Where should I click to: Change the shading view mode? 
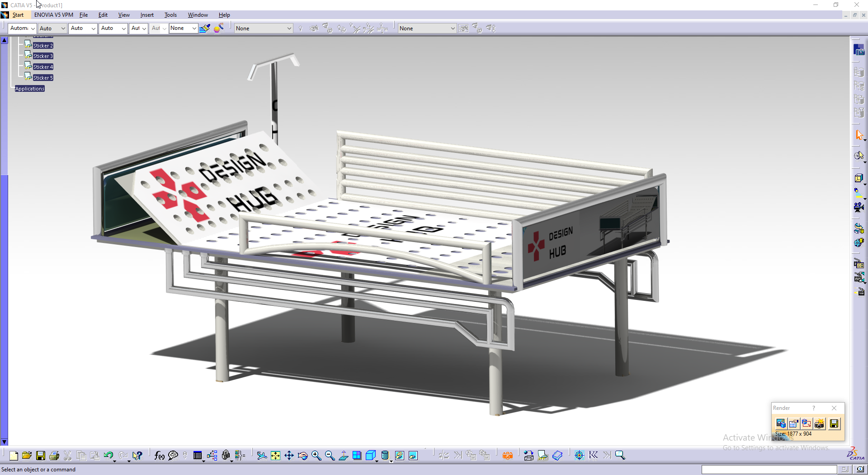click(x=385, y=456)
